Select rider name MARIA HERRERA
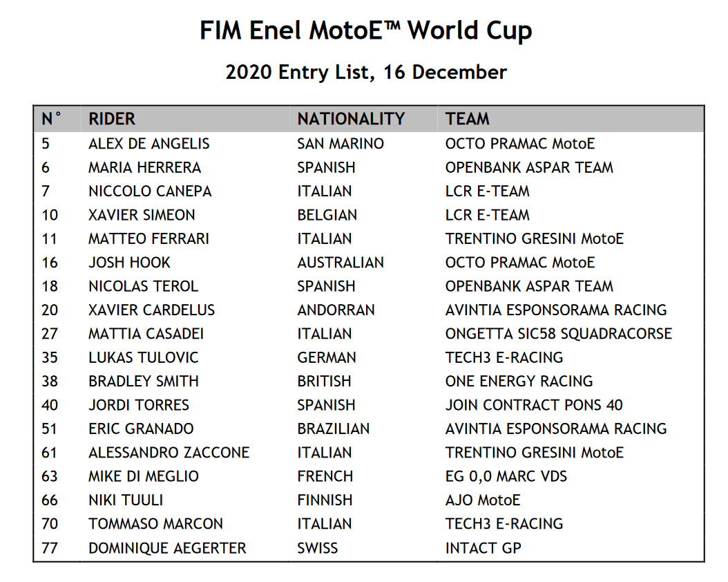This screenshot has width=728, height=582. click(x=145, y=167)
